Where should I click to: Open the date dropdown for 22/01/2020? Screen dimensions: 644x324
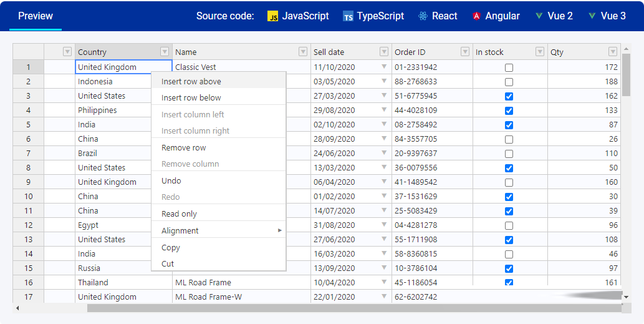point(384,297)
